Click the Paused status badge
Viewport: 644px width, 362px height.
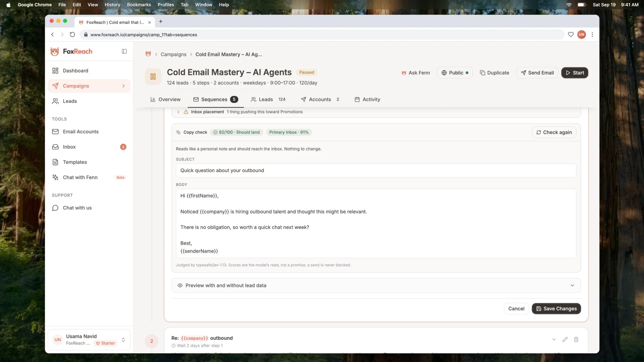pyautogui.click(x=307, y=72)
